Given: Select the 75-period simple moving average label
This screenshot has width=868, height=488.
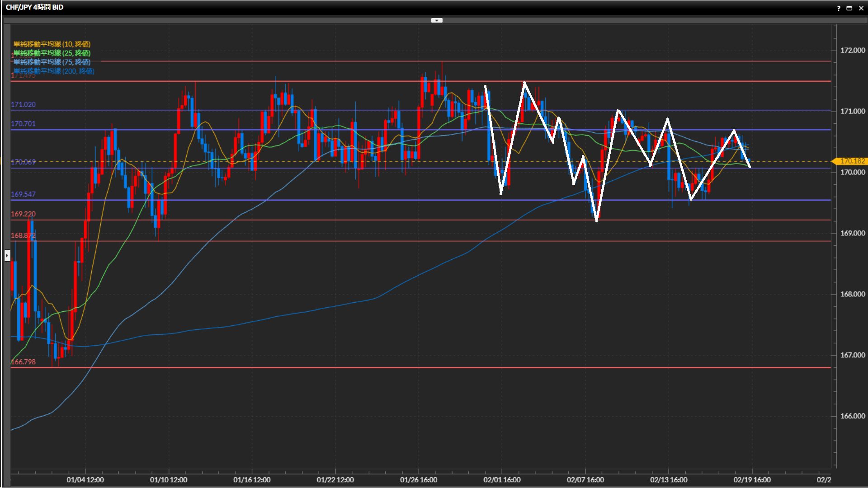Looking at the screenshot, I should tap(52, 62).
